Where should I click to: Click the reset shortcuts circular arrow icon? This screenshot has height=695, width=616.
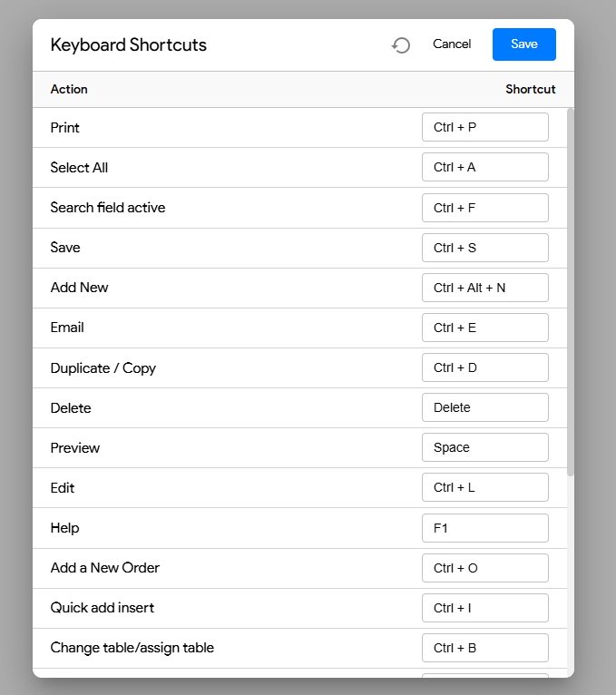pyautogui.click(x=401, y=44)
